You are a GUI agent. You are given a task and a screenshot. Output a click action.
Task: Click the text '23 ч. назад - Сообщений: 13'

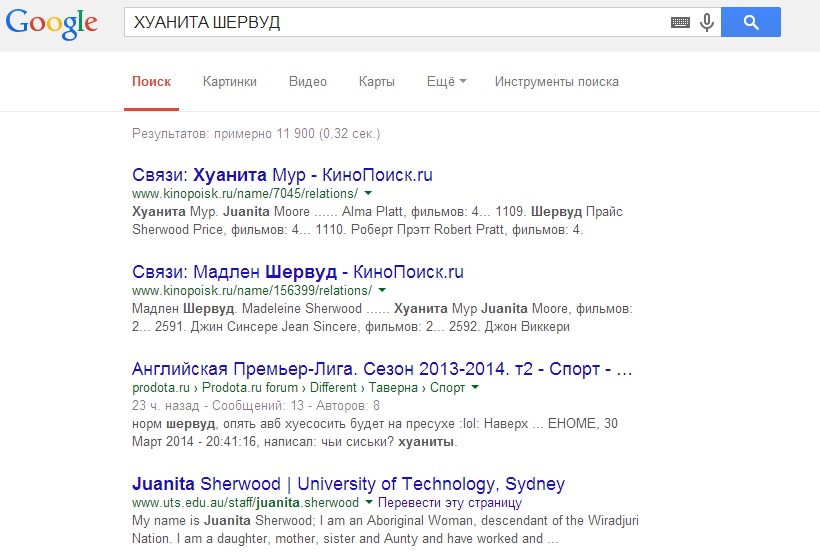click(256, 406)
